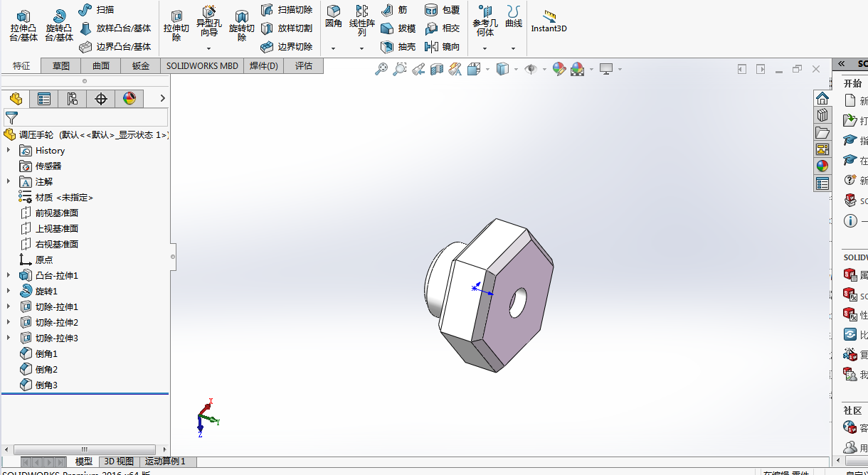The width and height of the screenshot is (868, 475).
Task: Expand the 切除-拉伸3 feature
Action: click(x=9, y=338)
